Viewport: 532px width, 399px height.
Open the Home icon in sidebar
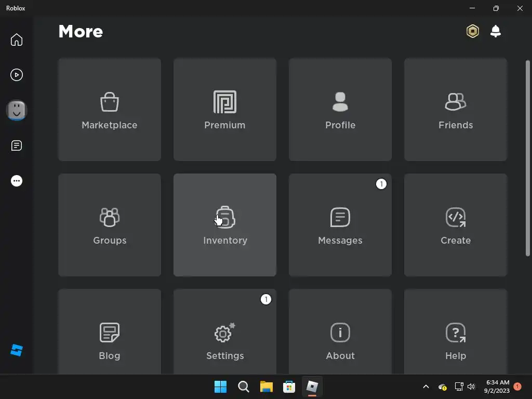click(16, 39)
